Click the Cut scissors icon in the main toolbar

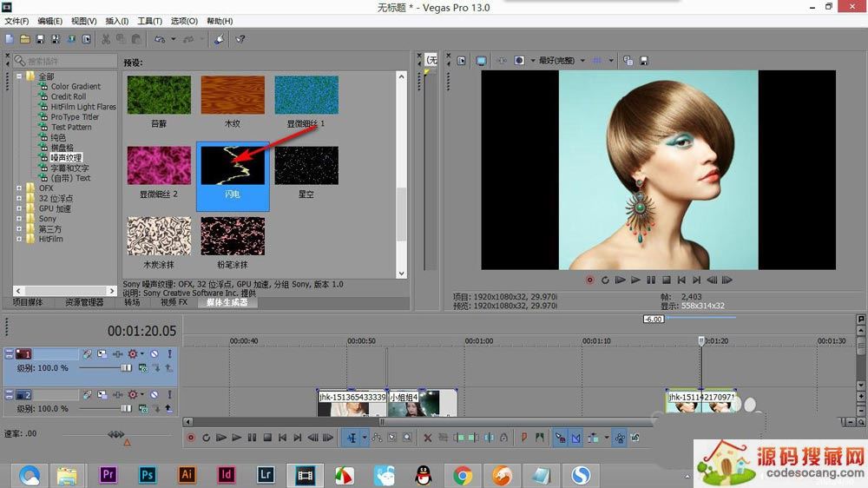106,39
